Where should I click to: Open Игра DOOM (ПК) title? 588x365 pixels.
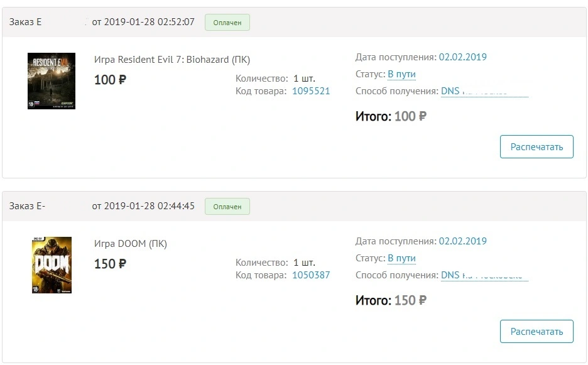click(x=131, y=244)
